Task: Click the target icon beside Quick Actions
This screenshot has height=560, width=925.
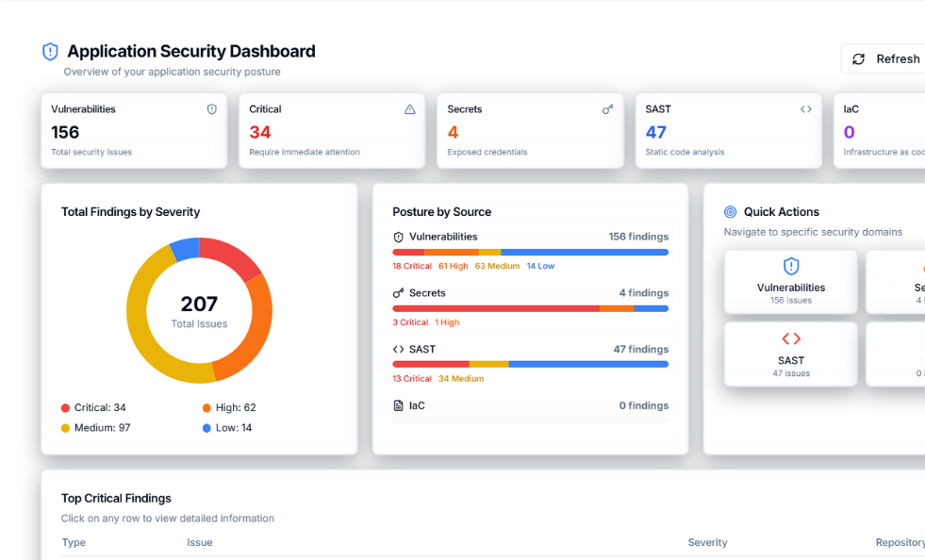Action: [731, 212]
